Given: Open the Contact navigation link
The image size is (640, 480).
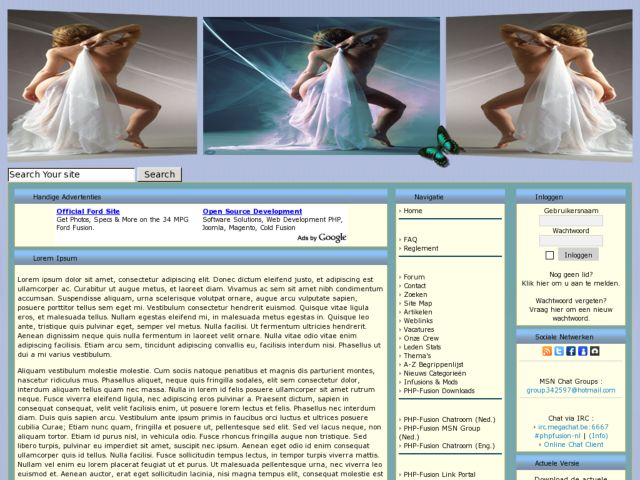Looking at the screenshot, I should pos(414,286).
